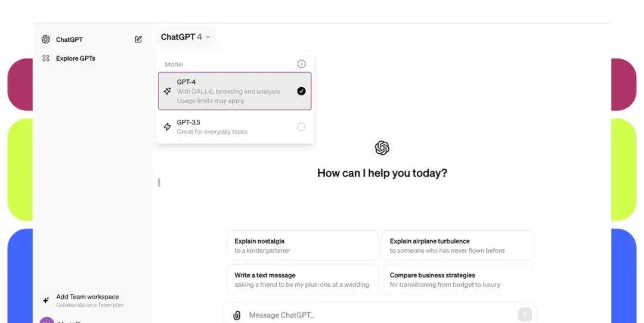The width and height of the screenshot is (644, 323).
Task: Expand the ChatGPT 4 model dropdown
Action: [x=185, y=37]
